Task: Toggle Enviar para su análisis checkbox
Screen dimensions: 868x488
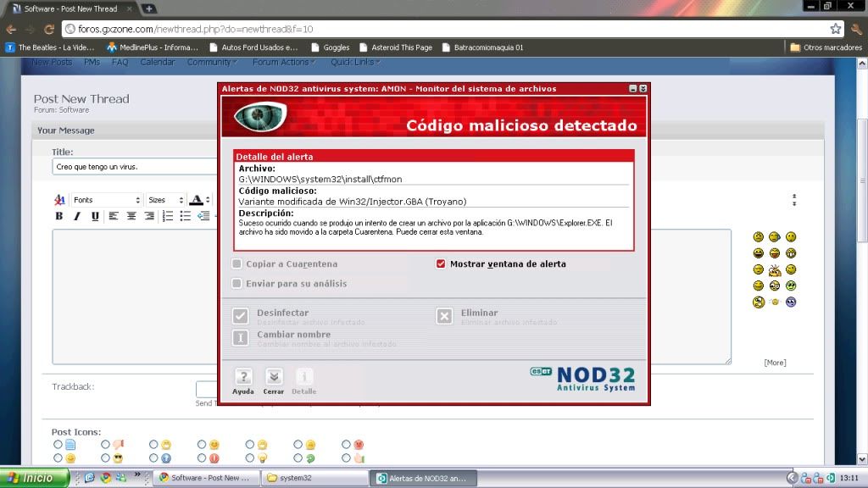Action: (237, 283)
